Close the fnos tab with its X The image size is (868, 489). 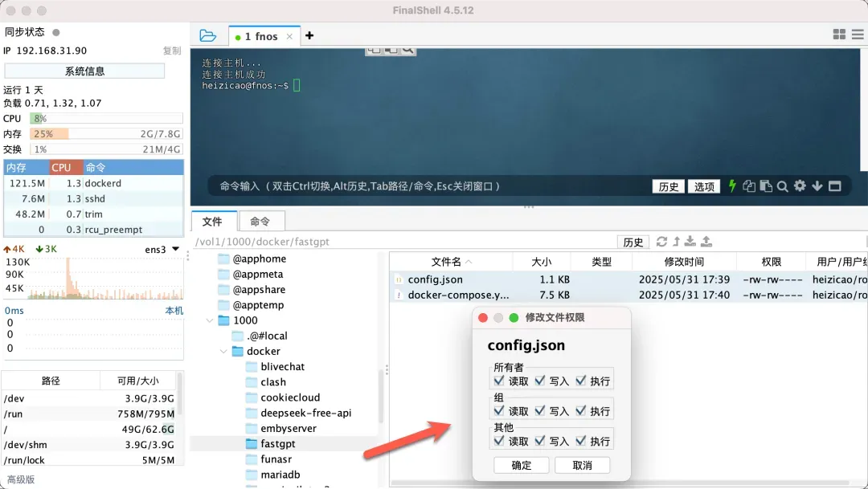pyautogui.click(x=289, y=36)
